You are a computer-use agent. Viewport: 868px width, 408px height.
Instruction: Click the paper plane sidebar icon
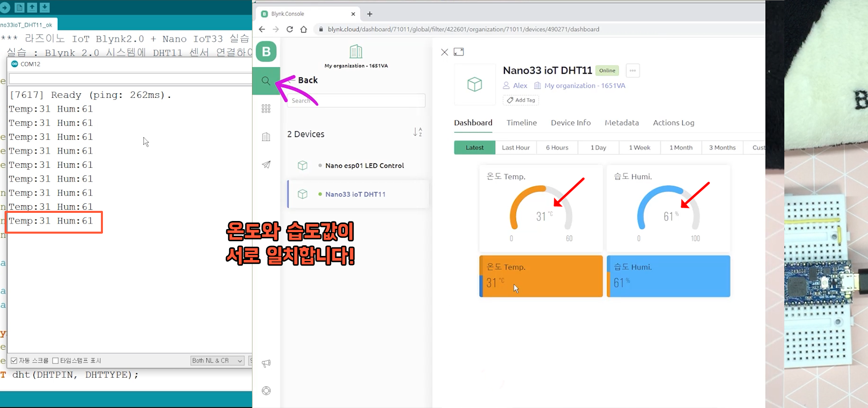coord(266,164)
